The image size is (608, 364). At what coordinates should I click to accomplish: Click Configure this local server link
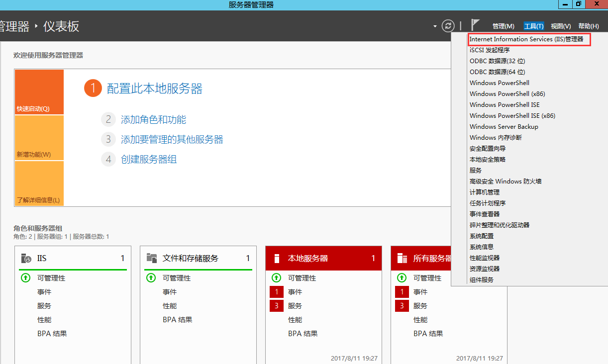155,89
